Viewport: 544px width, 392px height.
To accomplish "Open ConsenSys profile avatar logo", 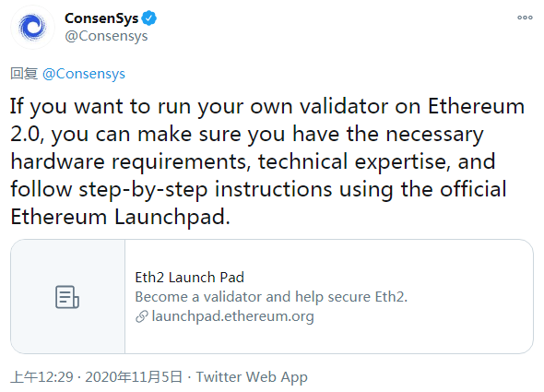I will tap(32, 27).
